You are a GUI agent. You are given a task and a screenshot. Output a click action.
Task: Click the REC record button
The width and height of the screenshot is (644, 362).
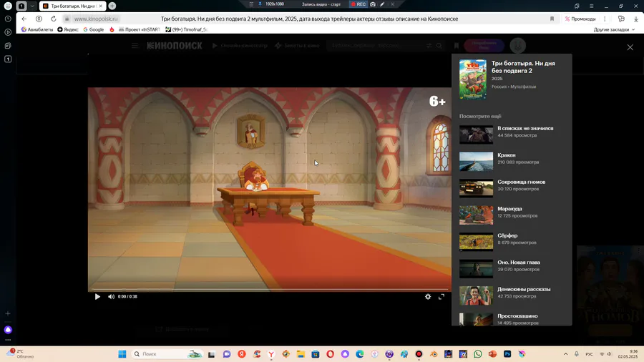click(x=358, y=4)
